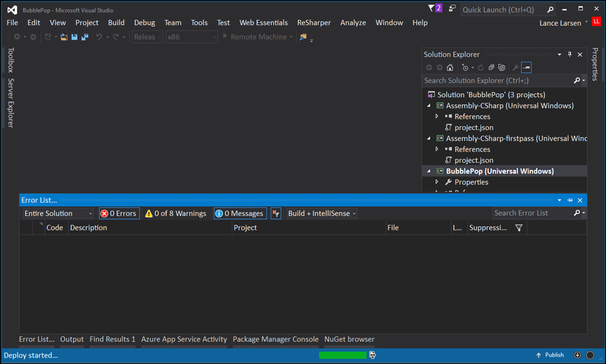Viewport: 606px width, 364px height.
Task: Go to Solution Explorer Home icon
Action: pos(450,67)
